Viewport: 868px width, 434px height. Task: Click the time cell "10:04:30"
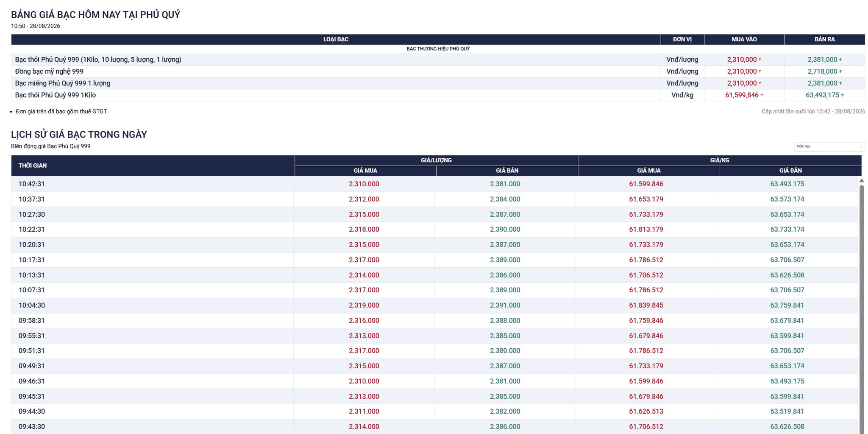coord(31,305)
